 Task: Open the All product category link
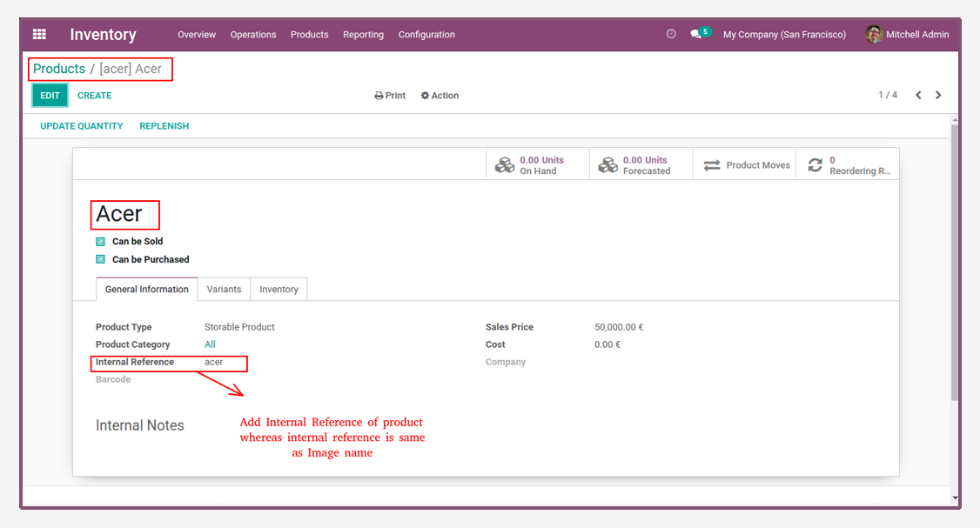(210, 344)
